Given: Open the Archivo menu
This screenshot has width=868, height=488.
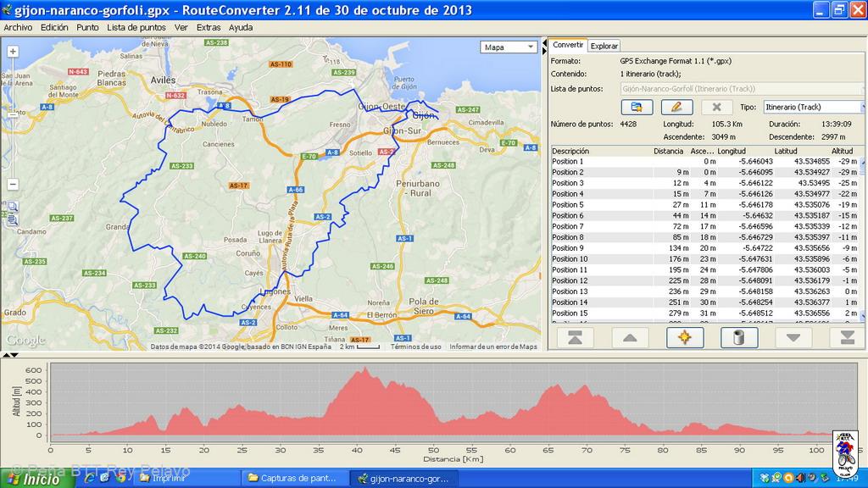Looking at the screenshot, I should coord(18,27).
